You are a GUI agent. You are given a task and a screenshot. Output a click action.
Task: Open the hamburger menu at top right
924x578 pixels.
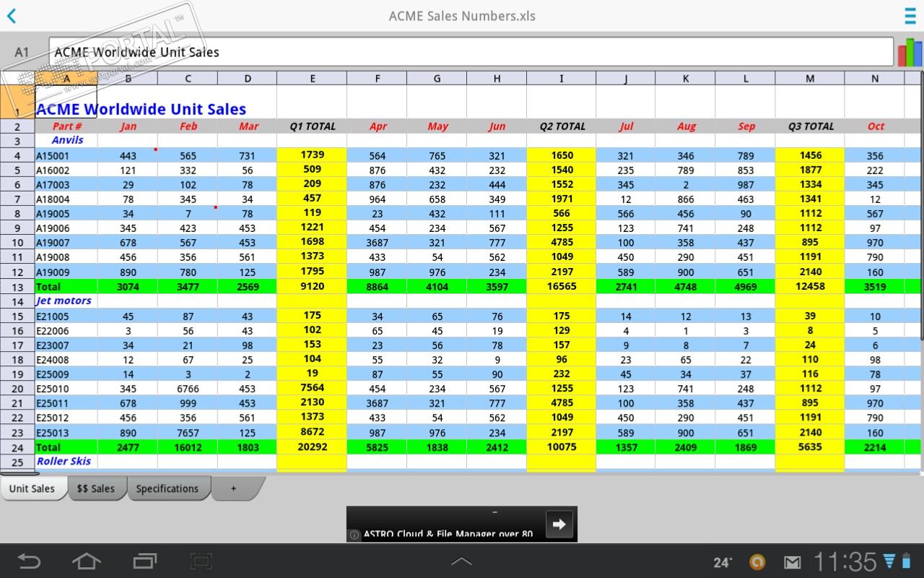[x=910, y=16]
